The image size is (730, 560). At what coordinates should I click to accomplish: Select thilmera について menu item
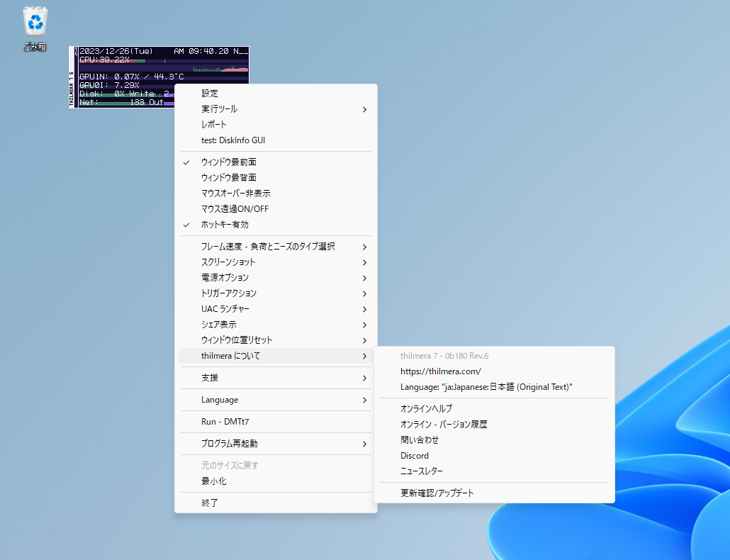click(x=276, y=356)
